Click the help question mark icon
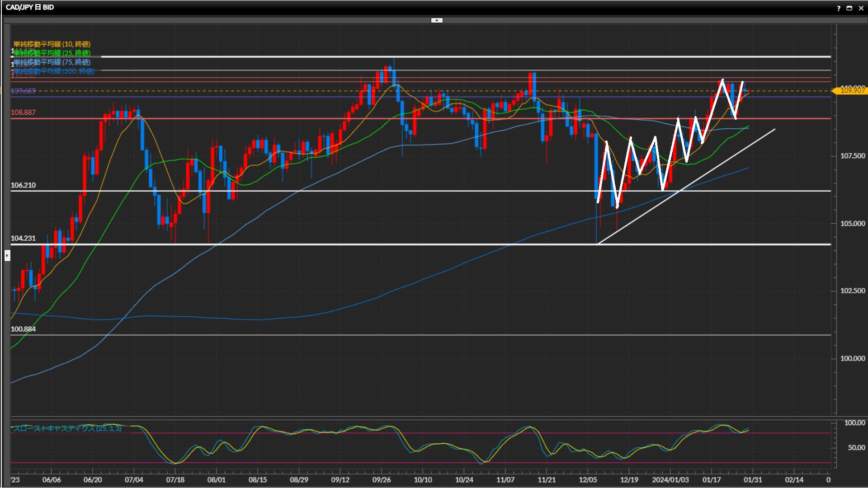868x488 pixels. (839, 8)
